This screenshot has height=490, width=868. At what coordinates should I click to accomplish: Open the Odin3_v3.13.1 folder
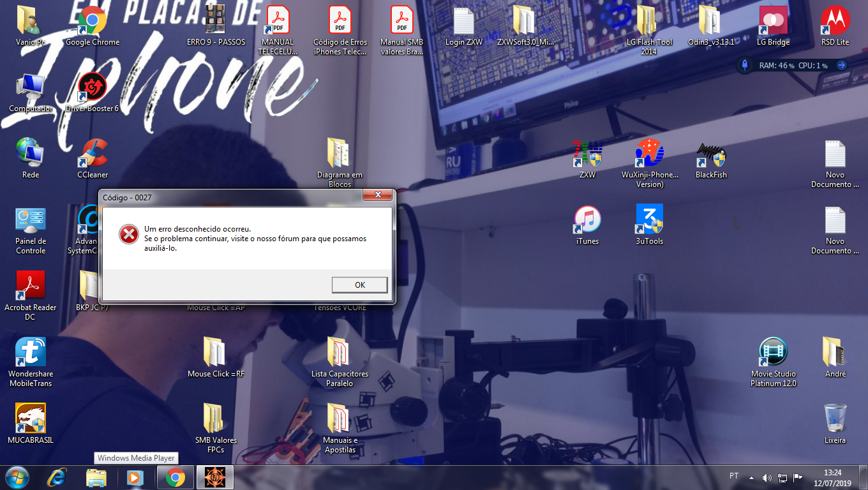(x=710, y=21)
